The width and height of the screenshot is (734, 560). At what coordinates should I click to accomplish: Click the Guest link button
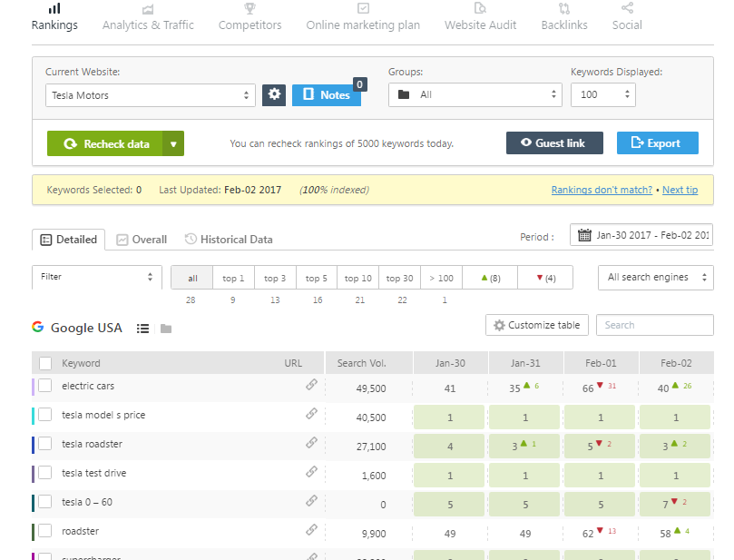(x=554, y=142)
